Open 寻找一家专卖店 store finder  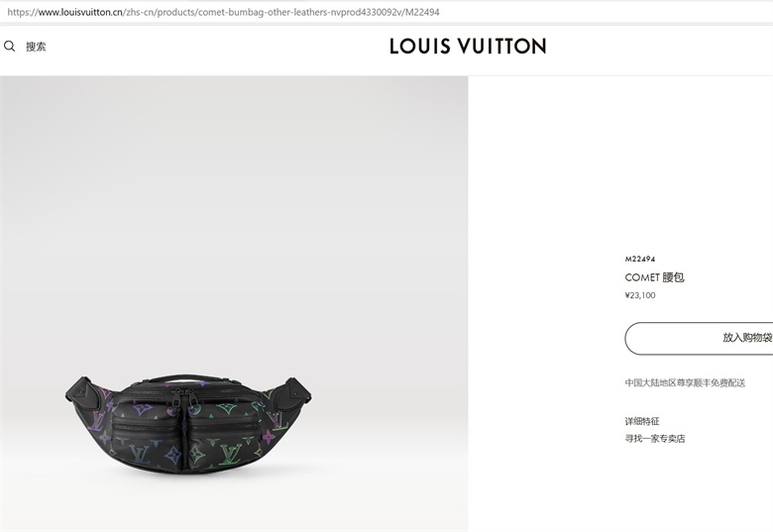(655, 439)
